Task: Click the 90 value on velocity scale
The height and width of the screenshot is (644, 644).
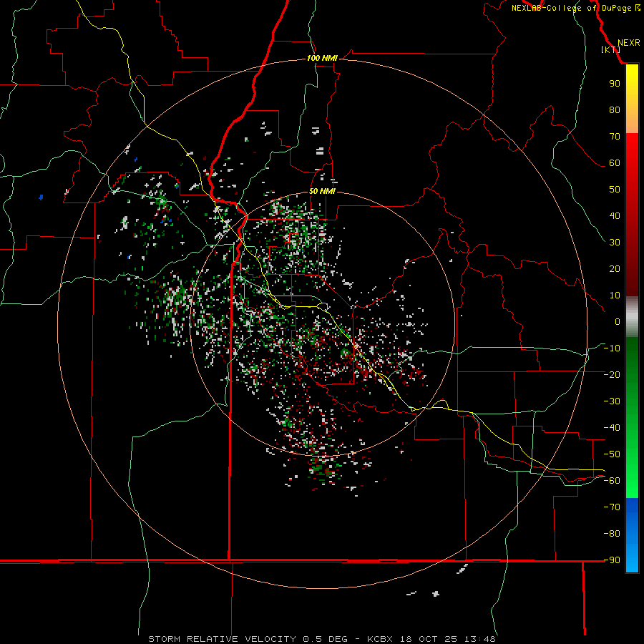Action: tap(615, 84)
